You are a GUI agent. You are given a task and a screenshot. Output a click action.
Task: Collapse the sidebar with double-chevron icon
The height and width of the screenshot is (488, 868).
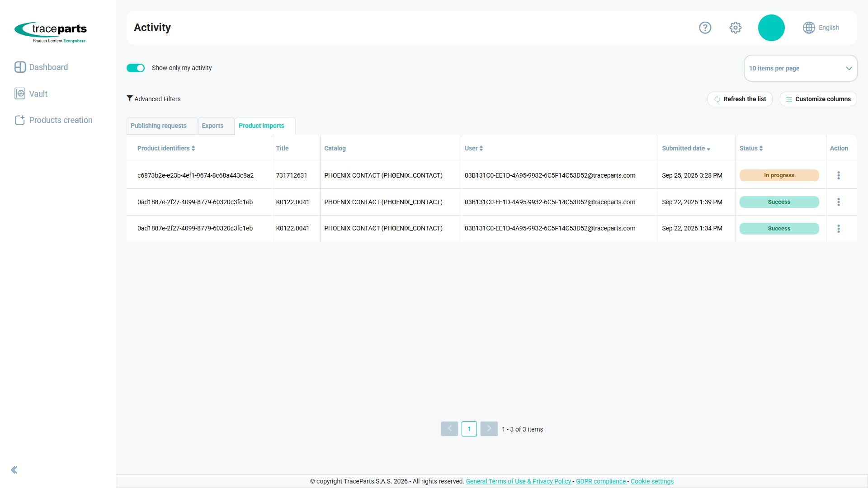[14, 470]
